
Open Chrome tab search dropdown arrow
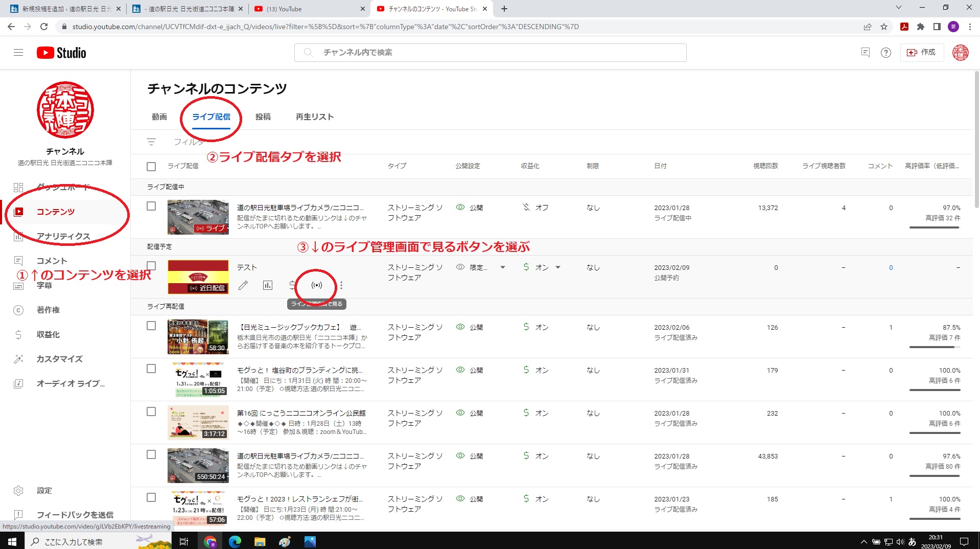(899, 8)
